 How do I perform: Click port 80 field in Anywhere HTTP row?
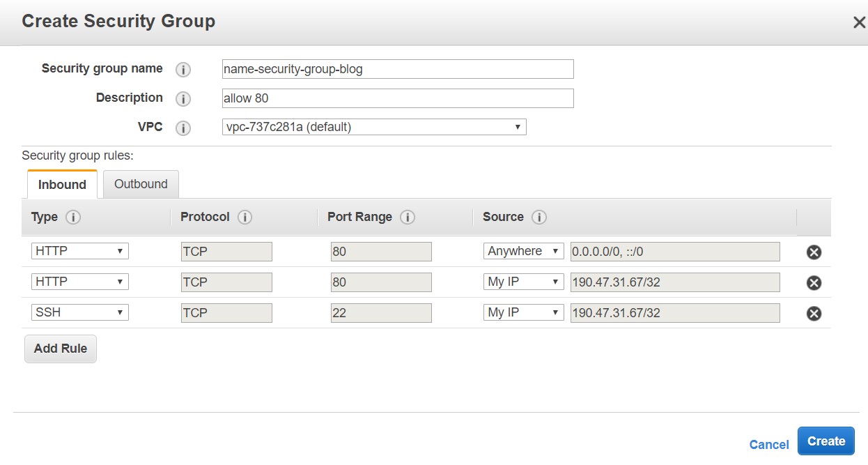(x=381, y=252)
